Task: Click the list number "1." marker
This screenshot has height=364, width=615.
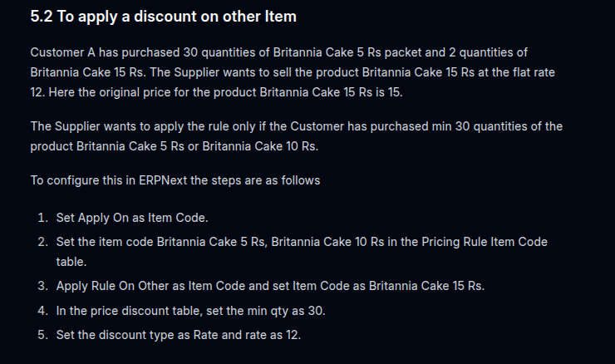Action: tap(42, 218)
